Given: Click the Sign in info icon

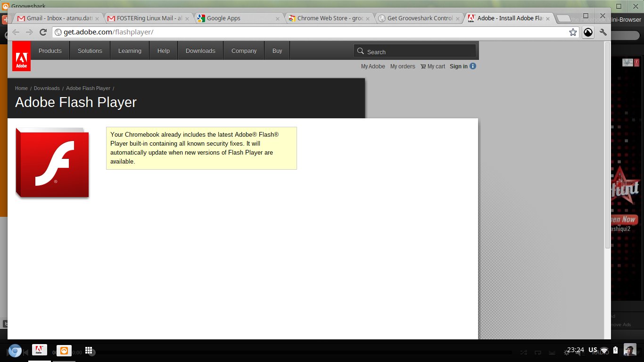Looking at the screenshot, I should [x=473, y=66].
